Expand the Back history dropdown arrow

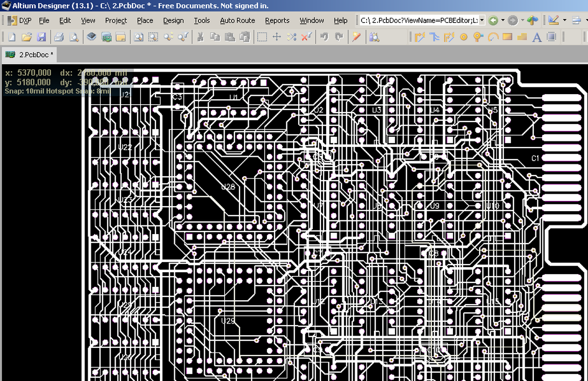[x=503, y=21]
